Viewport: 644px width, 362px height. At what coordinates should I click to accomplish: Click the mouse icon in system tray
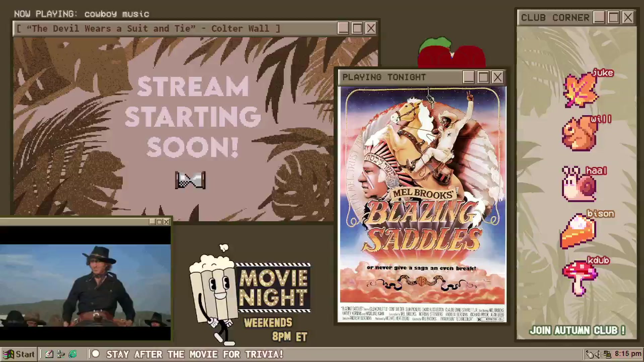coord(589,354)
